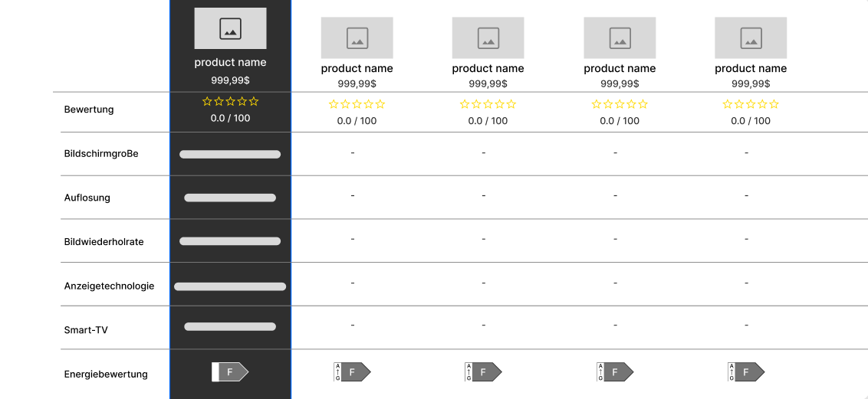Select the Bewertung row label
Image resolution: width=868 pixels, height=399 pixels.
(x=89, y=110)
